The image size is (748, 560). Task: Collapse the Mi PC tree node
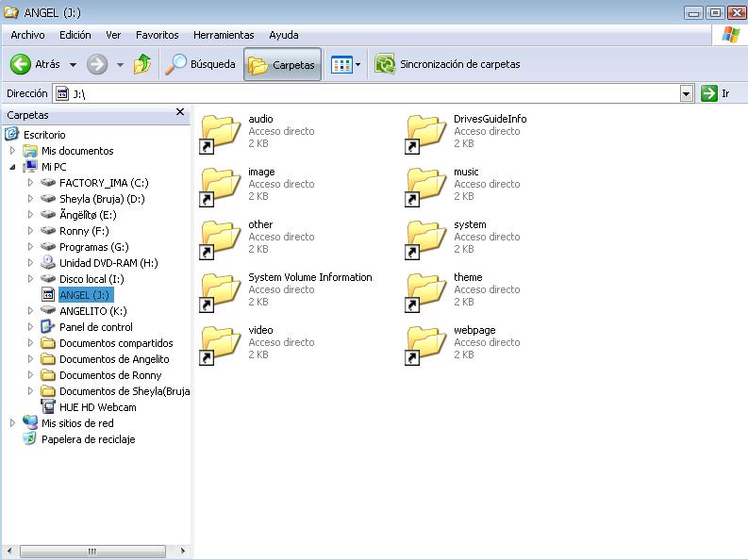click(12, 167)
